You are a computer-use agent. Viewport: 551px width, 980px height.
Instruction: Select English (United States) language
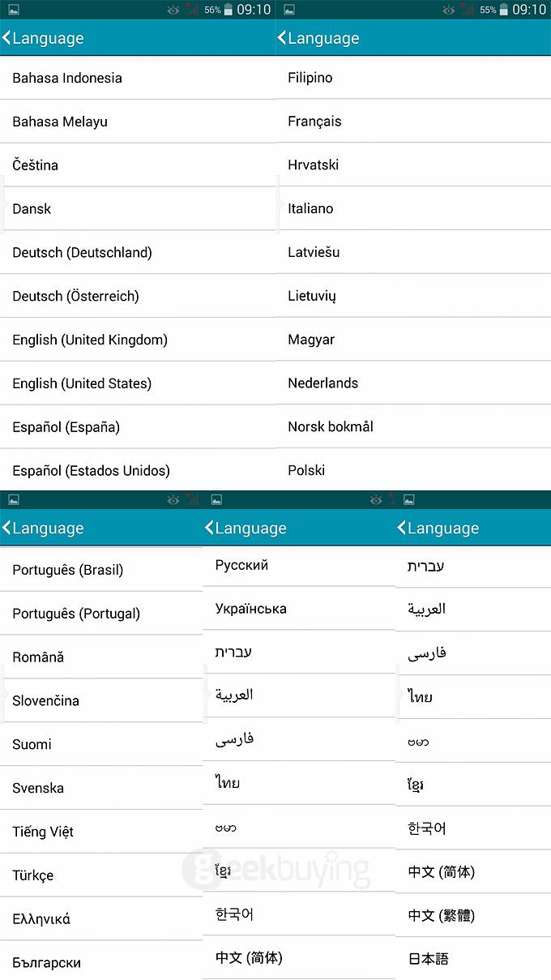coord(138,383)
